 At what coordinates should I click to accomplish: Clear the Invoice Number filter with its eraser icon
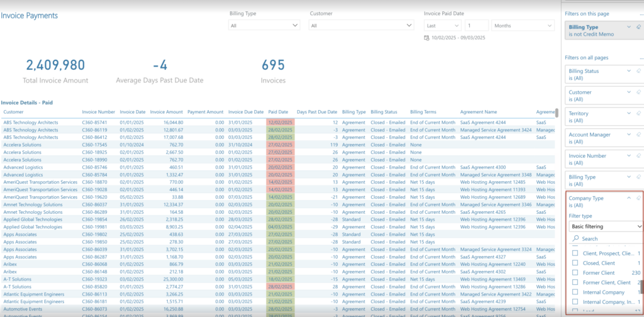tap(638, 155)
